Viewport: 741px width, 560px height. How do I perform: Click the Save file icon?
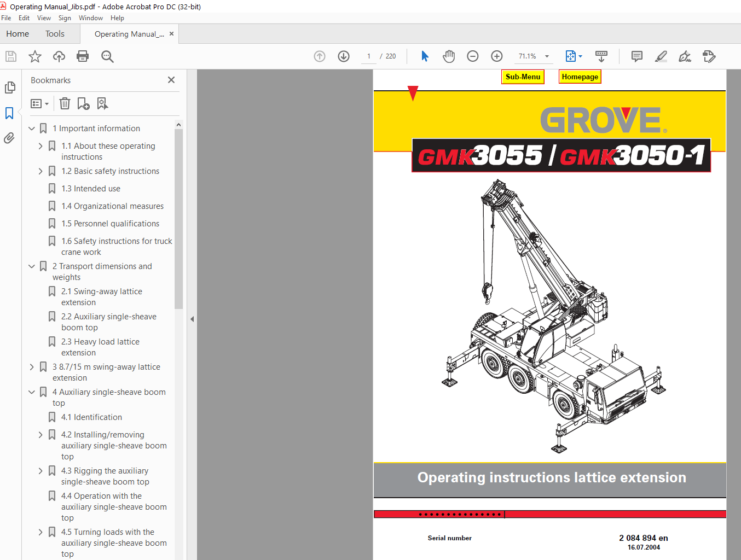coord(11,56)
